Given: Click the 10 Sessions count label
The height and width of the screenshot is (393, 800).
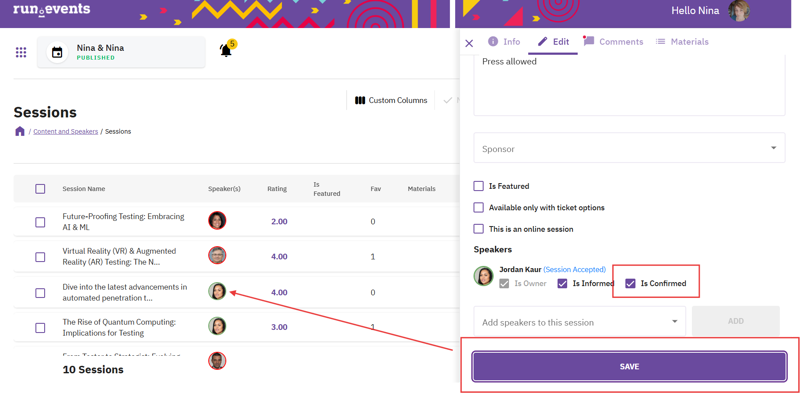Looking at the screenshot, I should pos(93,370).
